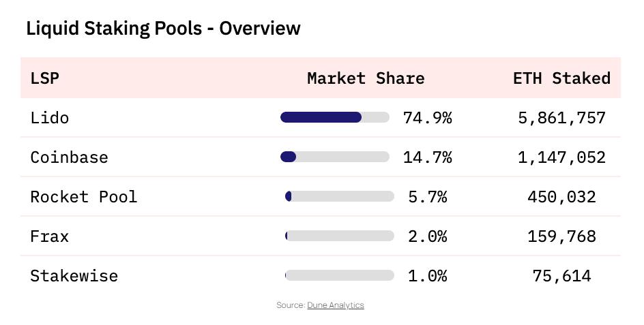Screen dimensions: 644x325
Task: Select the Coinbase row name
Action: pos(69,157)
